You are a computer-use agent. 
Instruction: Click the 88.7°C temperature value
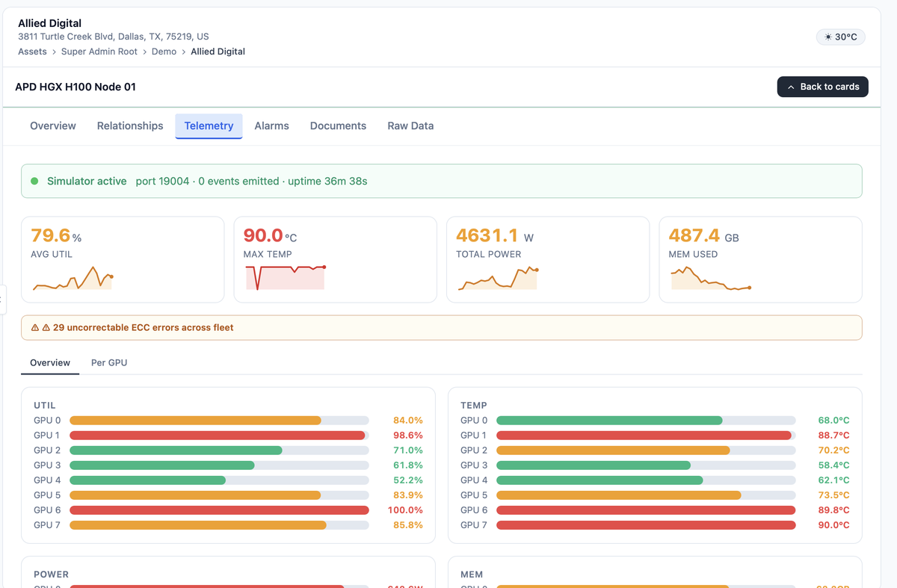(x=833, y=436)
